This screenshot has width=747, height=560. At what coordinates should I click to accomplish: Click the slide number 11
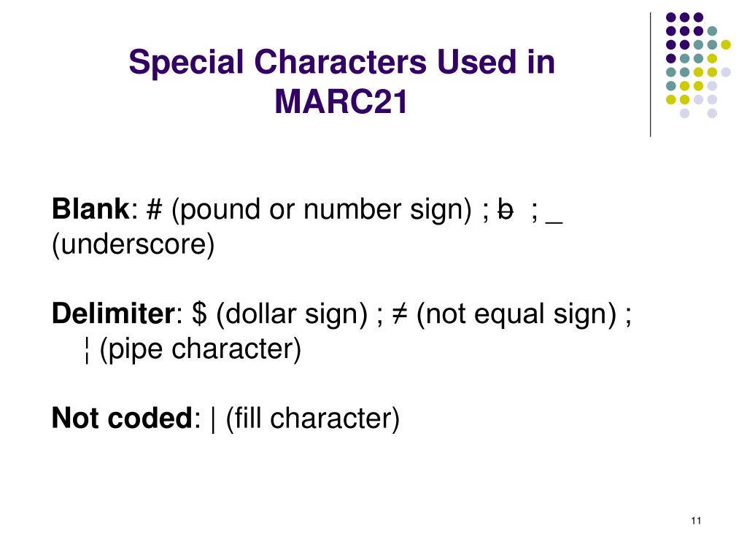click(696, 521)
